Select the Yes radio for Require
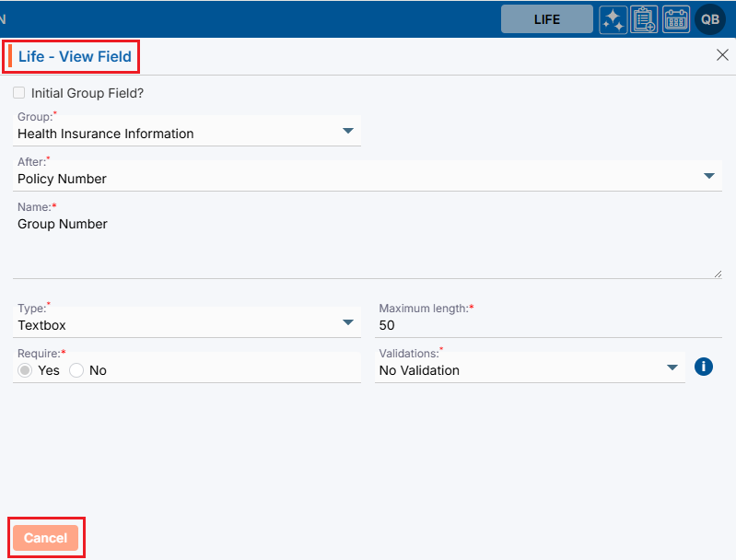 tap(26, 370)
